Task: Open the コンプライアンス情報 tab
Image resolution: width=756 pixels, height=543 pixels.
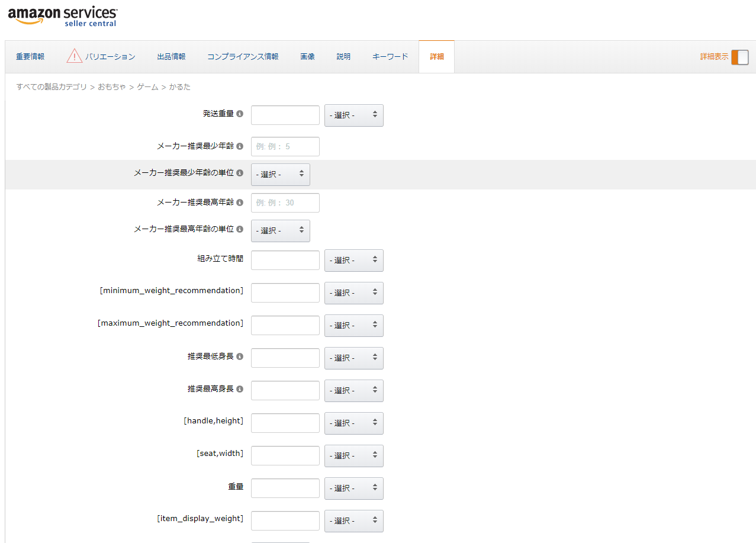Action: [x=243, y=57]
